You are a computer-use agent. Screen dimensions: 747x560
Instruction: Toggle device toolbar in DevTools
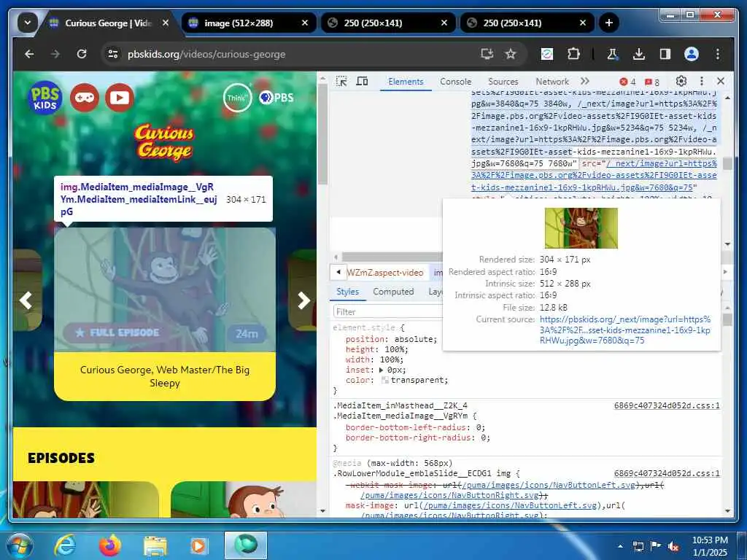click(362, 82)
